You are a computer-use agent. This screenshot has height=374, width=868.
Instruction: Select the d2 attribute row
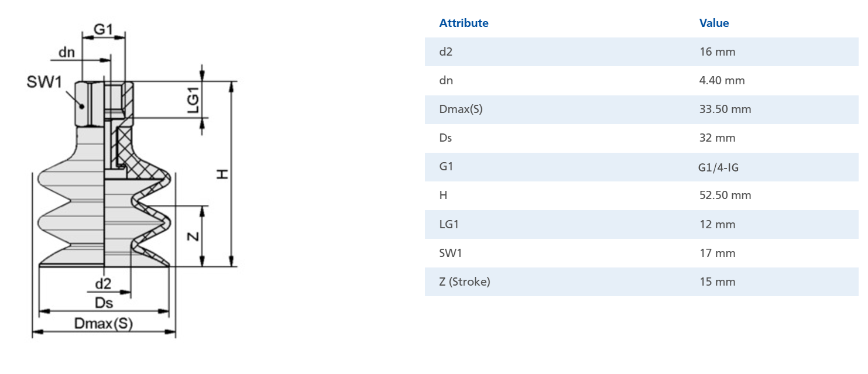[x=641, y=52]
